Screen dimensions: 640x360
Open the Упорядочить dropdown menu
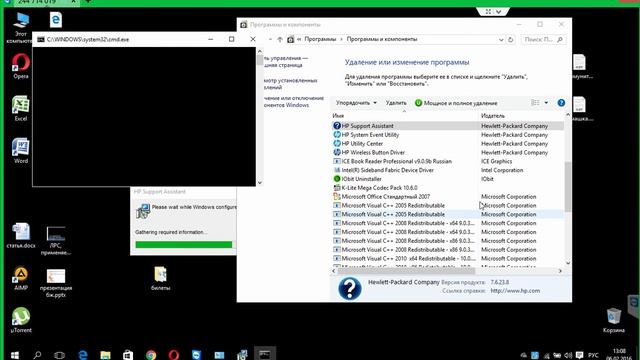(x=356, y=103)
